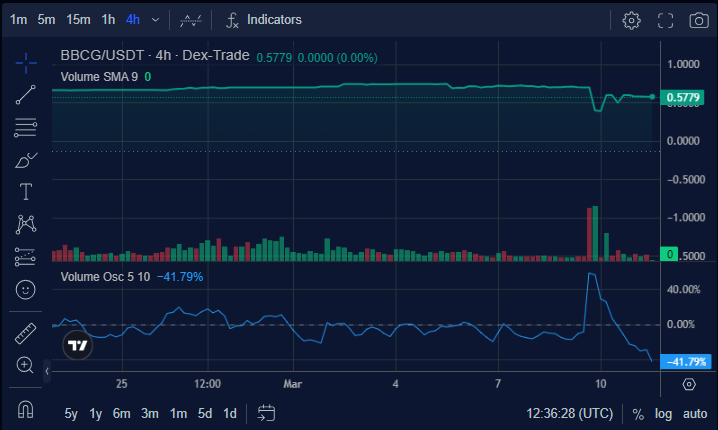Toggle the magnet snap mode
This screenshot has width=718, height=430.
pos(26,409)
